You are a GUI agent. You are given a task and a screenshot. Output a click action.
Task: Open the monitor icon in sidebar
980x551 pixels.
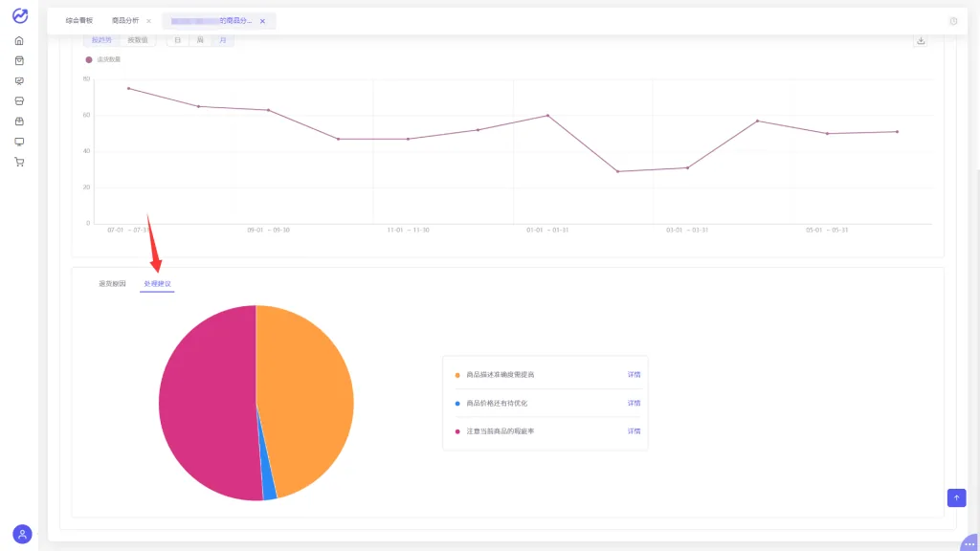click(19, 142)
